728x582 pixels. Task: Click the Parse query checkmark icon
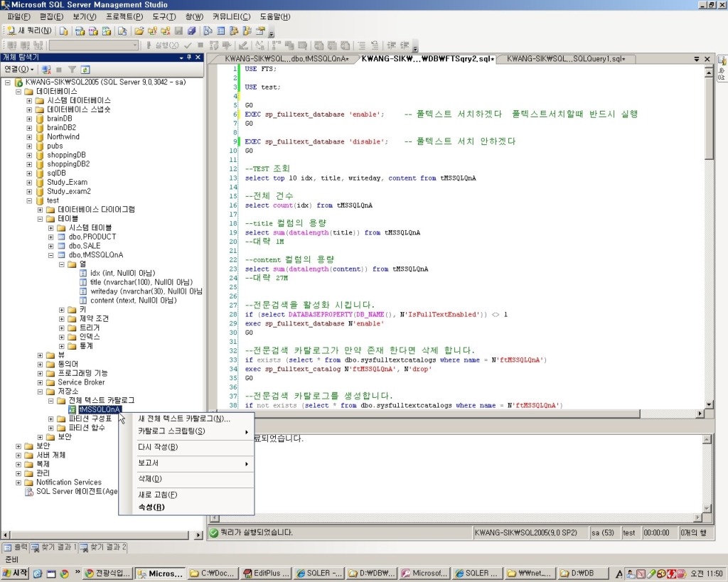click(x=188, y=45)
